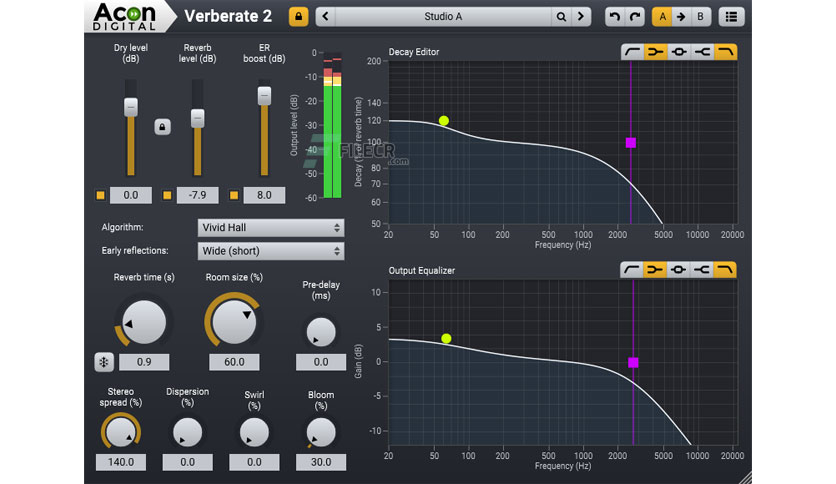Go to previous preset arrow
This screenshot has width=836, height=484.
click(326, 17)
